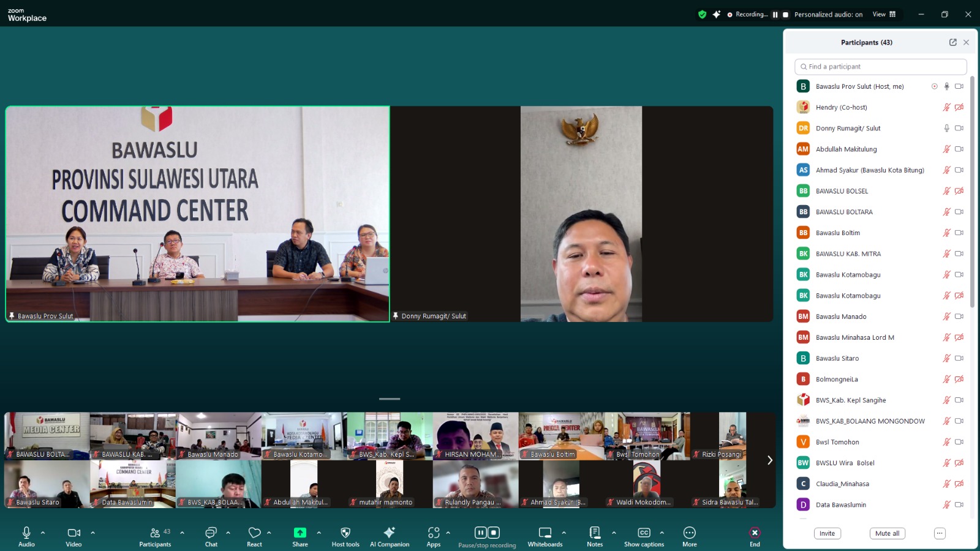Click the Share screen icon
980x551 pixels.
coord(300,533)
